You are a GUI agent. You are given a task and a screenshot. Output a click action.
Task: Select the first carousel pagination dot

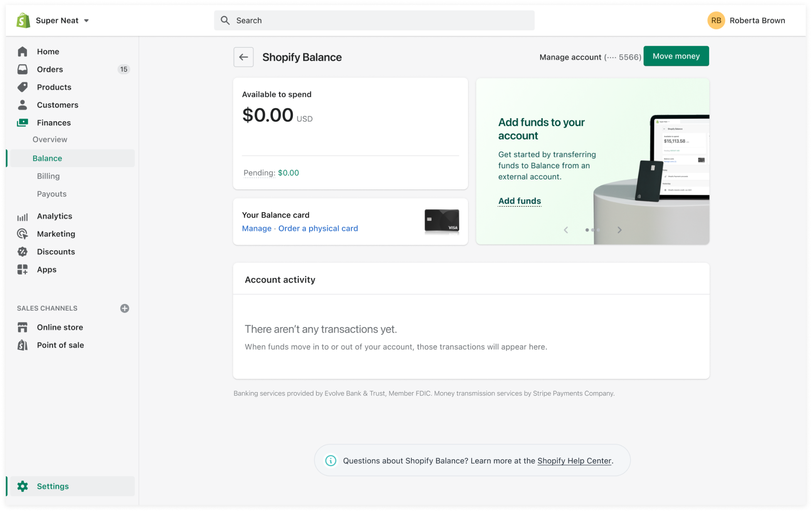point(587,230)
